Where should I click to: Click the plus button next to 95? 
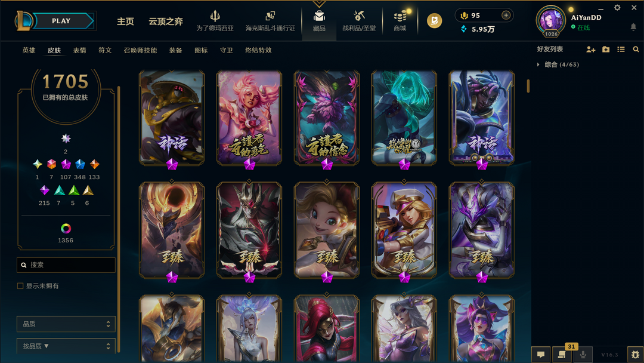click(x=506, y=15)
